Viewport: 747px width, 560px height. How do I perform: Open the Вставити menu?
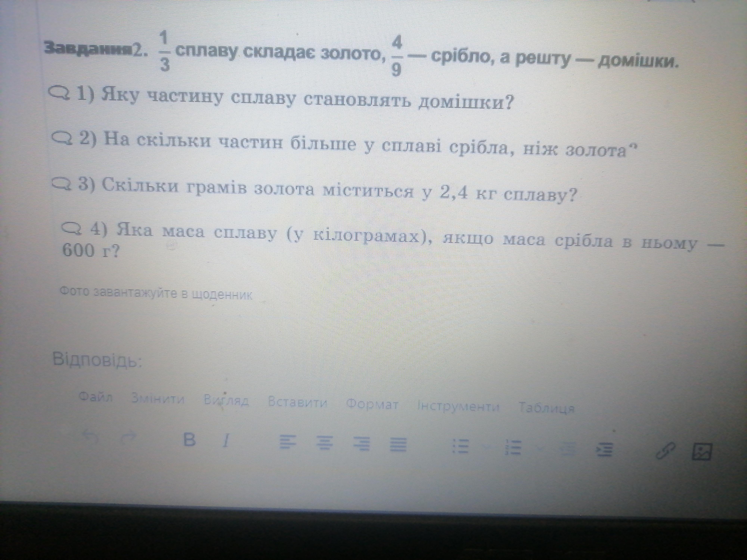tap(297, 402)
